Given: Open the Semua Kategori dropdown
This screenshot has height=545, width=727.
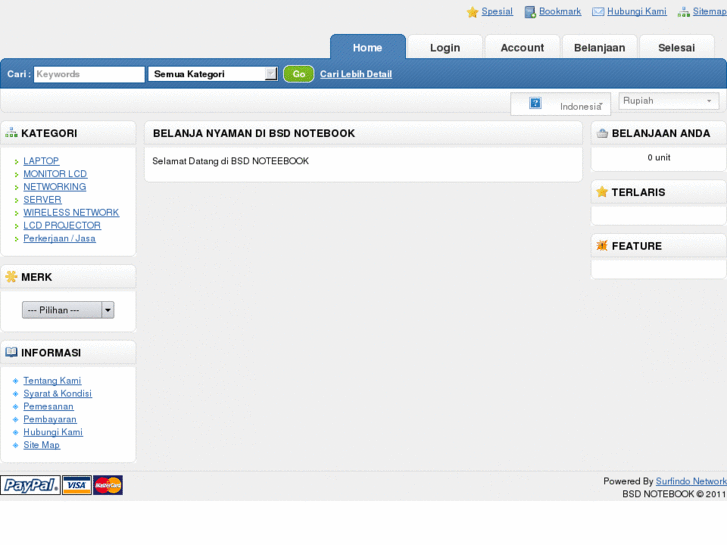Looking at the screenshot, I should tap(213, 74).
